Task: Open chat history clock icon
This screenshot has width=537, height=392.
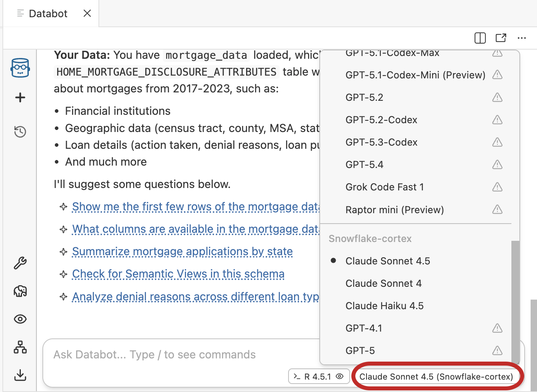Action: coord(20,131)
